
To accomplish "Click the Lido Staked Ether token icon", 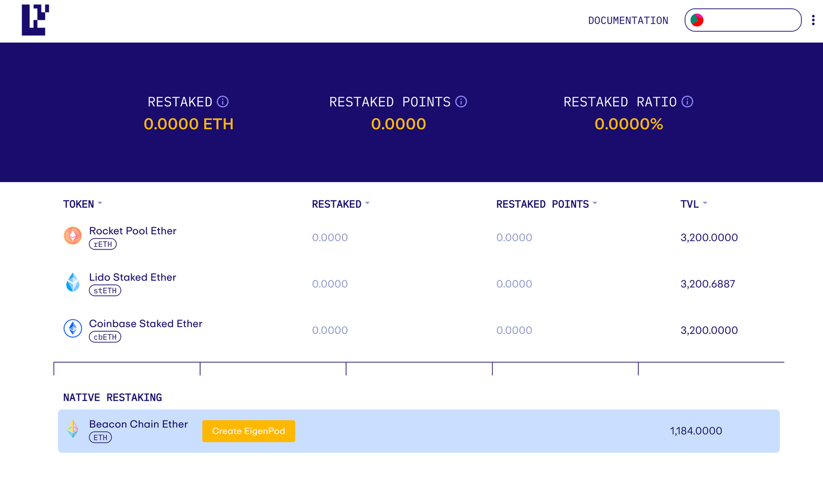I will click(x=73, y=282).
